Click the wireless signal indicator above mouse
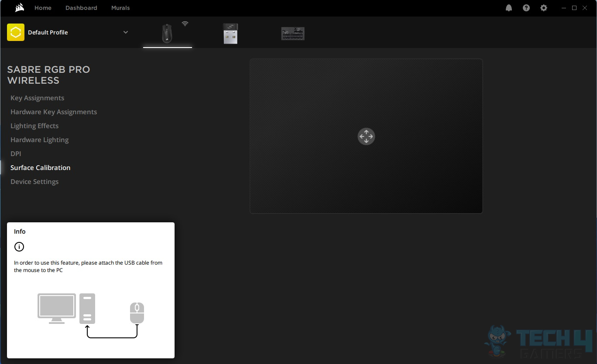Image resolution: width=597 pixels, height=364 pixels. pos(185,24)
